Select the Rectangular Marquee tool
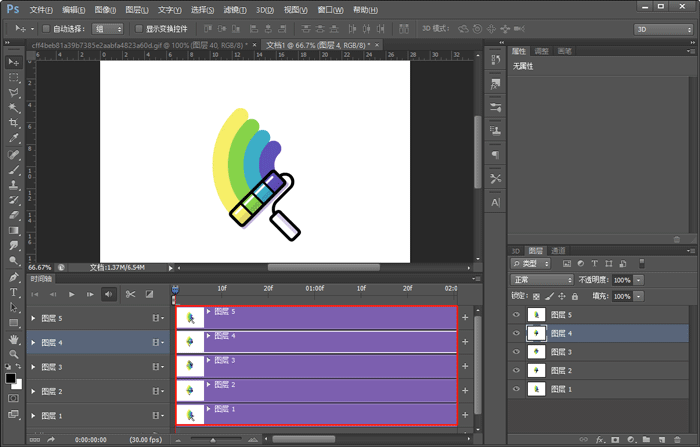Image resolution: width=700 pixels, height=447 pixels. [x=13, y=77]
